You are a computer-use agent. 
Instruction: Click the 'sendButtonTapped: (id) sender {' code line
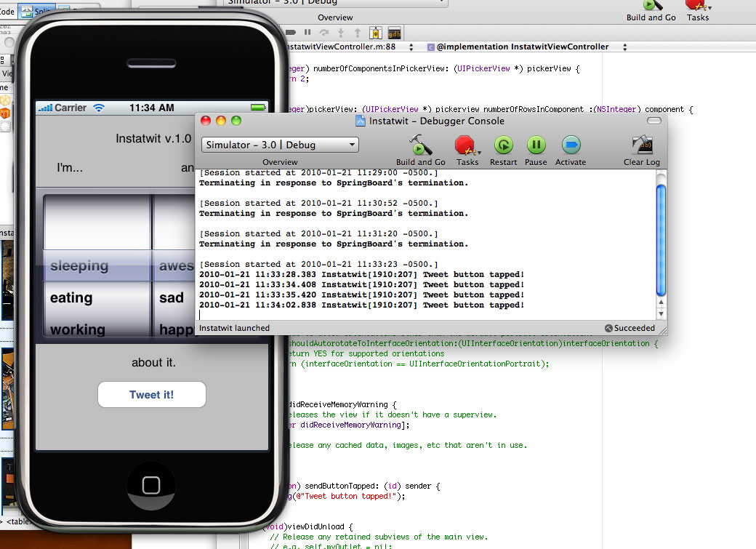click(x=363, y=486)
